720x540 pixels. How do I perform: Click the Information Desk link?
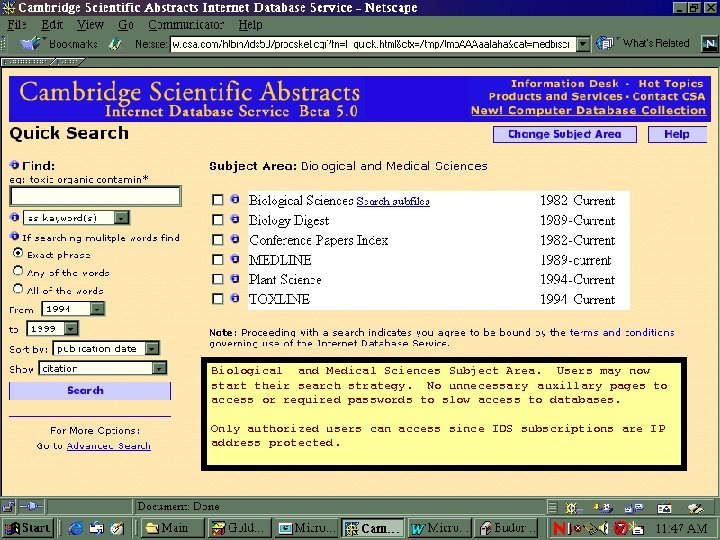coord(565,84)
